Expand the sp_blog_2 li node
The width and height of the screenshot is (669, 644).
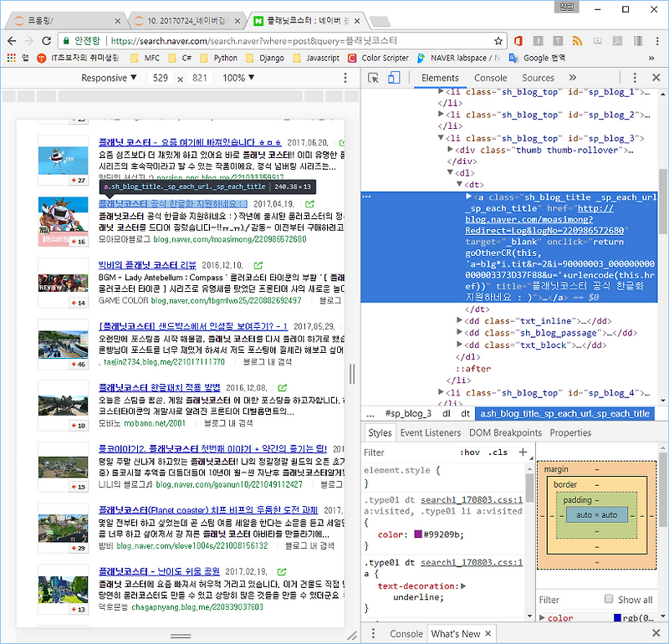pos(441,115)
